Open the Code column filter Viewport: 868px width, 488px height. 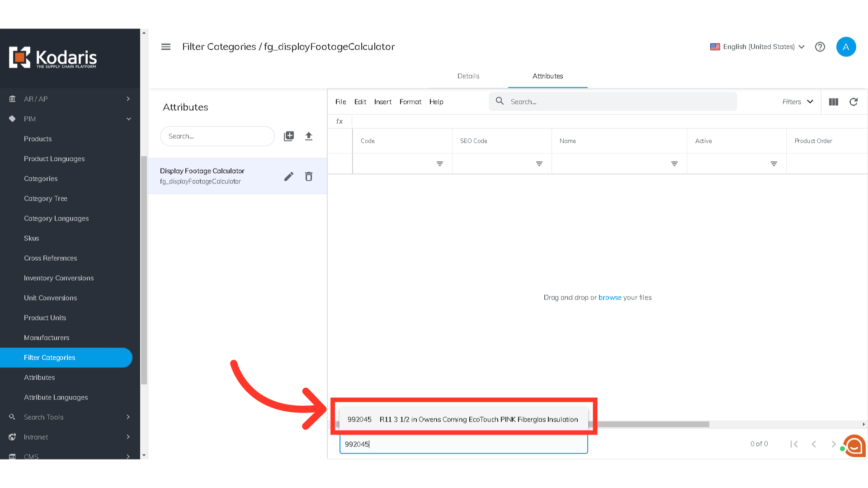439,164
